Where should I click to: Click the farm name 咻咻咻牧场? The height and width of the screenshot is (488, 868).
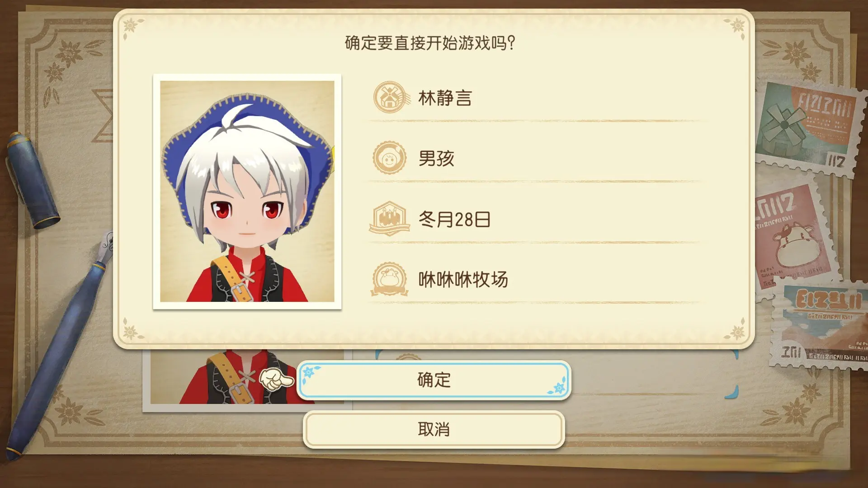pyautogui.click(x=463, y=280)
